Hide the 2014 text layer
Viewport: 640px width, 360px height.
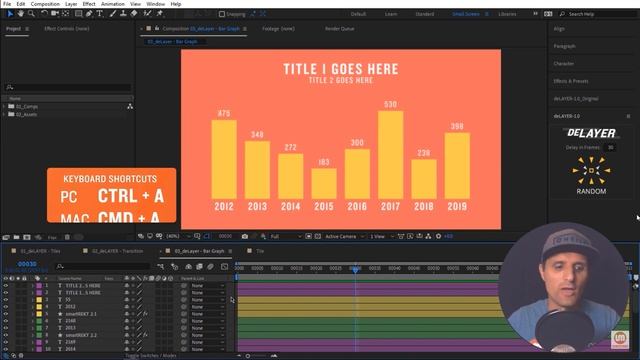click(6, 349)
